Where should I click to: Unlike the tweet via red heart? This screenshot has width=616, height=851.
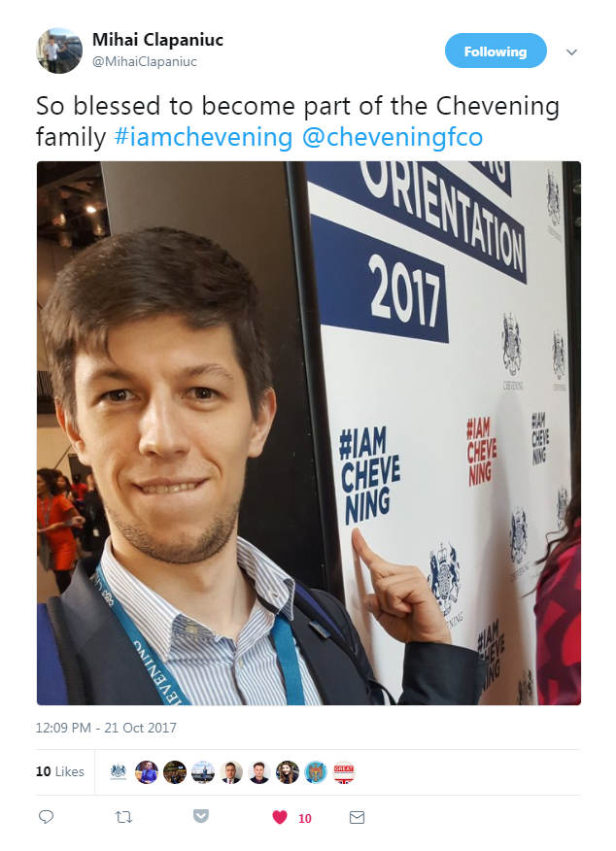click(280, 817)
